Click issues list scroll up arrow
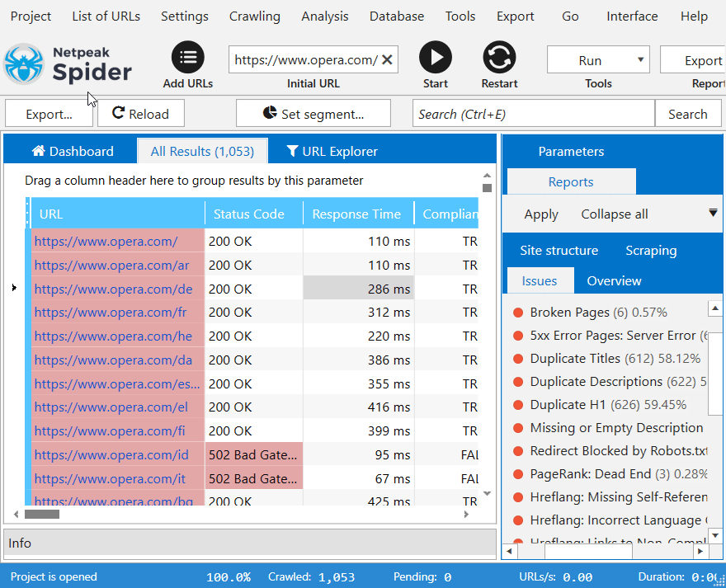This screenshot has height=588, width=726. [x=715, y=308]
